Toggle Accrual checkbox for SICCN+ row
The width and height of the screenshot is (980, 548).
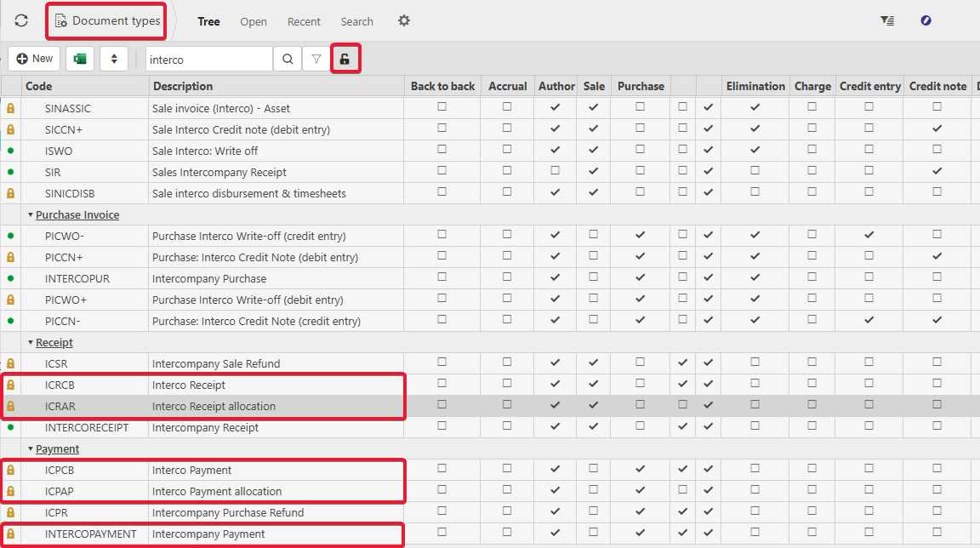[x=507, y=128]
